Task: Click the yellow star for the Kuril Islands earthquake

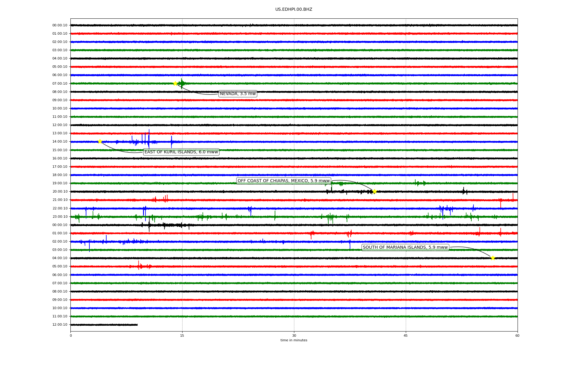Action: coord(100,141)
